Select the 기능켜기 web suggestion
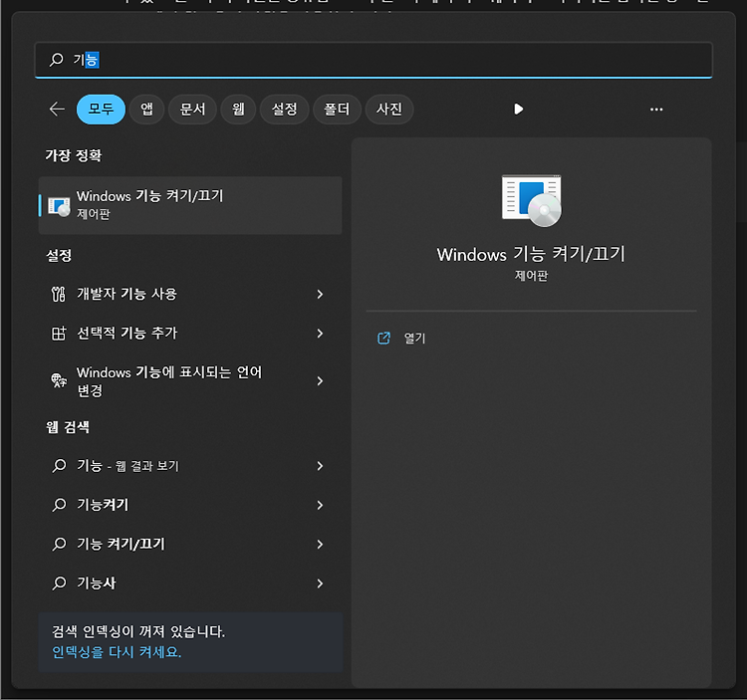747x700 pixels. tap(190, 505)
